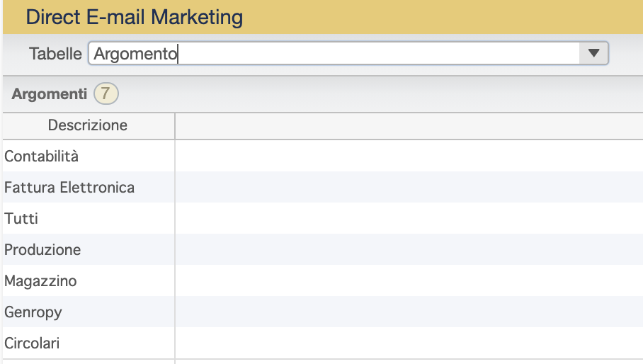Image resolution: width=643 pixels, height=364 pixels.
Task: Select the Genropy row
Action: pos(323,312)
